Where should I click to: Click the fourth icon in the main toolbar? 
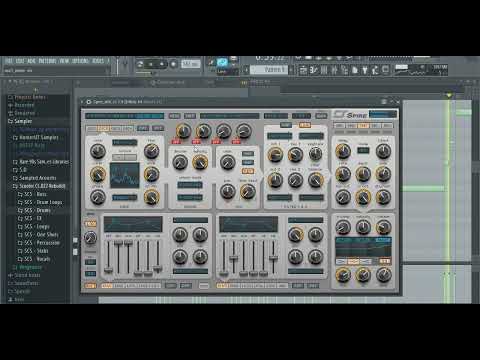334,70
